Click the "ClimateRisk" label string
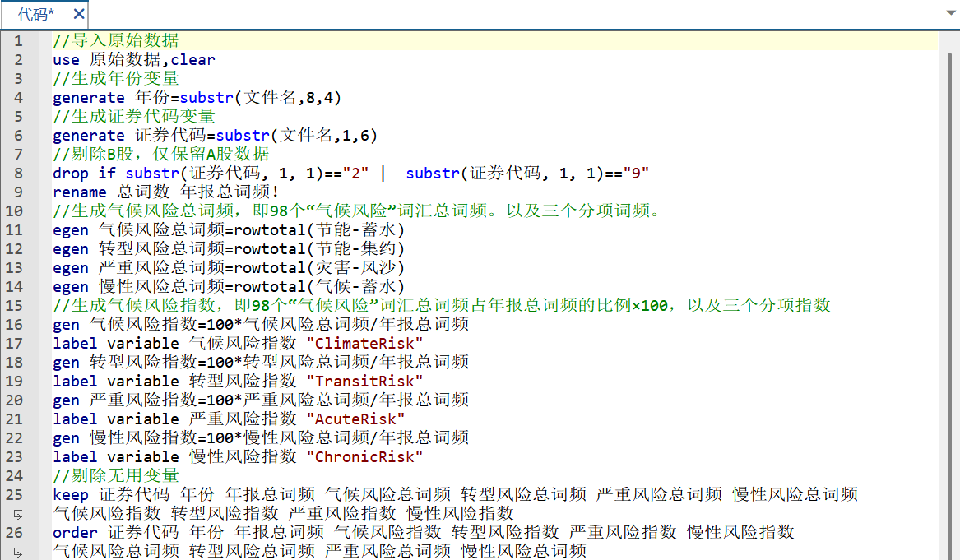This screenshot has width=960, height=560. click(364, 343)
